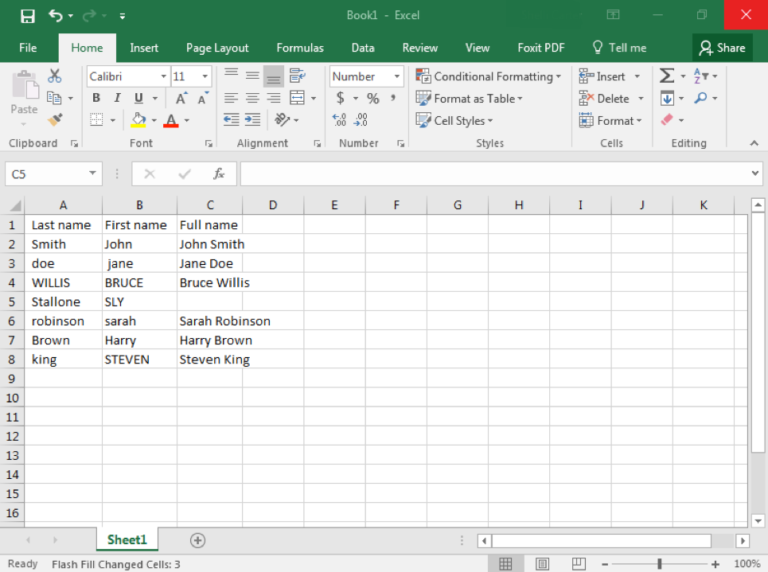Viewport: 768px width, 572px height.
Task: Click the Insert Function fx icon
Action: click(x=219, y=174)
